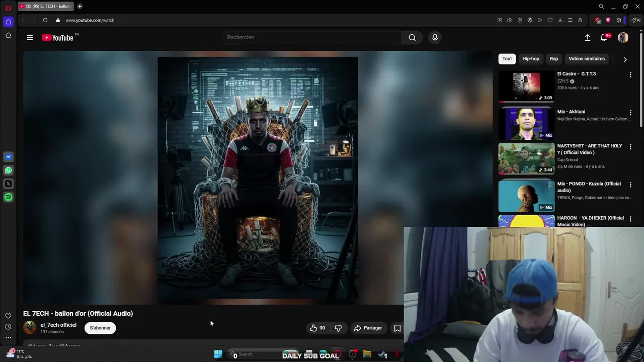Start voice search with microphone icon

click(x=435, y=37)
